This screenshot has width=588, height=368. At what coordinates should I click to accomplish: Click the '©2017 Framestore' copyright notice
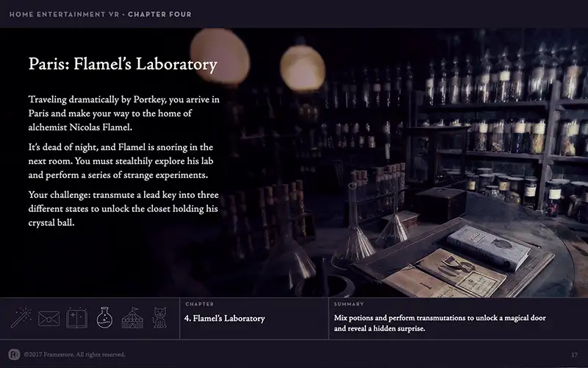[74, 355]
